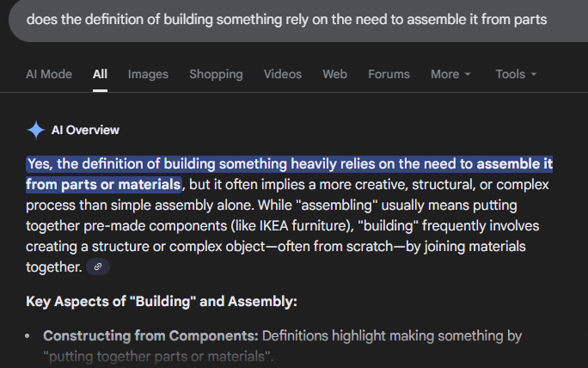Screen dimensions: 588x368
Task: Switch to the AI Mode tab
Action: [49, 74]
